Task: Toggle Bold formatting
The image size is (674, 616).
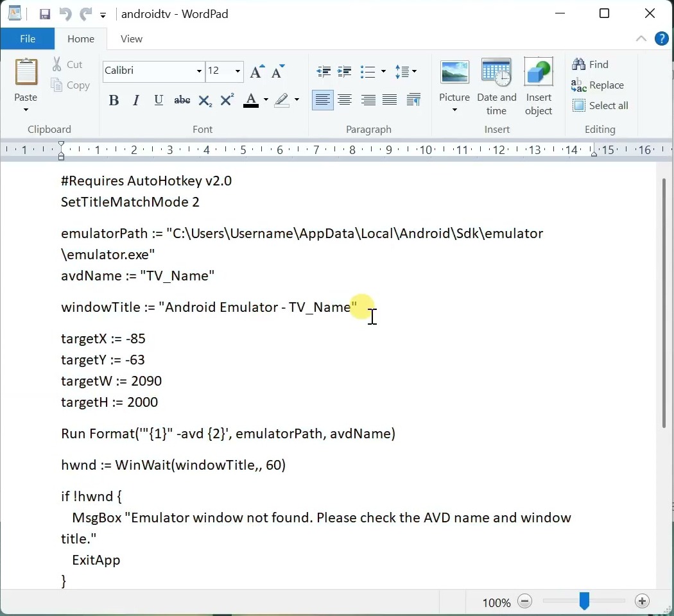Action: [x=114, y=100]
